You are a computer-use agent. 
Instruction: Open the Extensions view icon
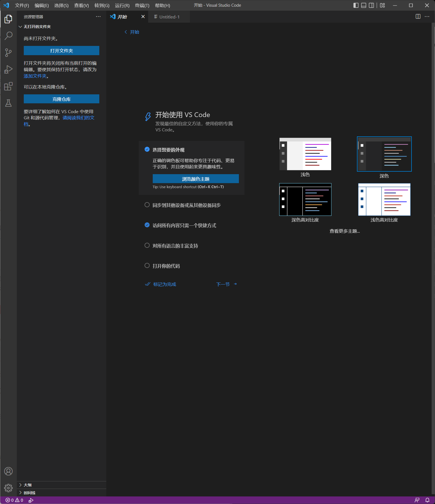pyautogui.click(x=8, y=86)
